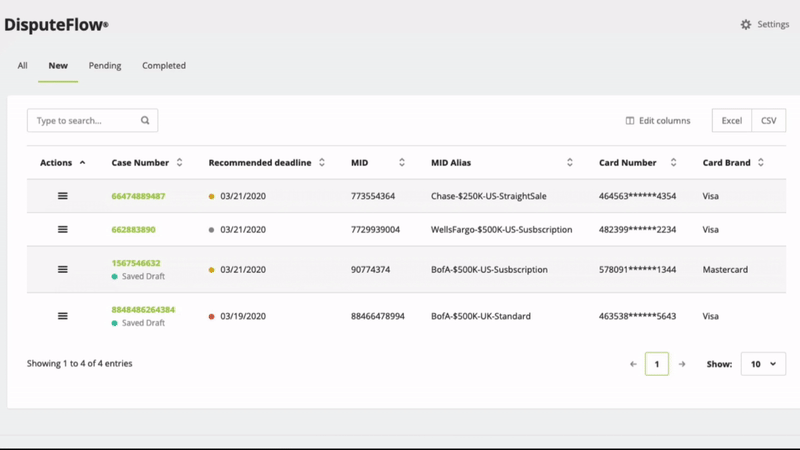Click Saved Draft under case 1567546632
This screenshot has height=450, width=800.
tap(138, 277)
